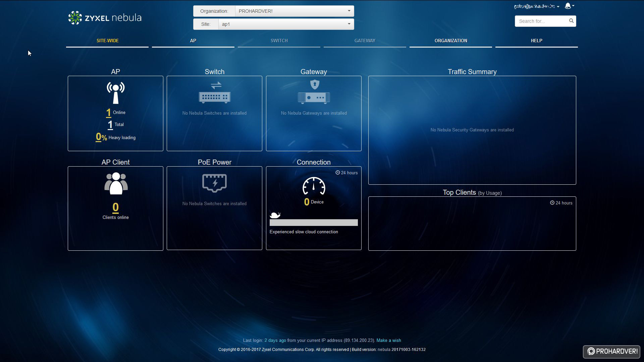Open the Organization dropdown

(294, 11)
